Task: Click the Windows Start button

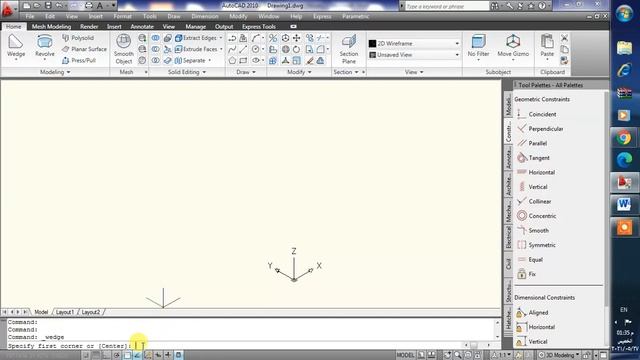Action: 624,13
